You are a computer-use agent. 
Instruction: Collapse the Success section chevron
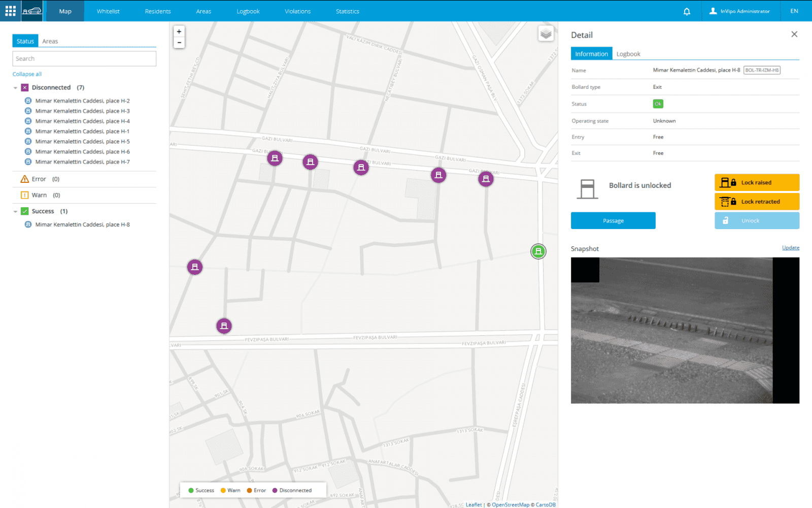click(15, 211)
